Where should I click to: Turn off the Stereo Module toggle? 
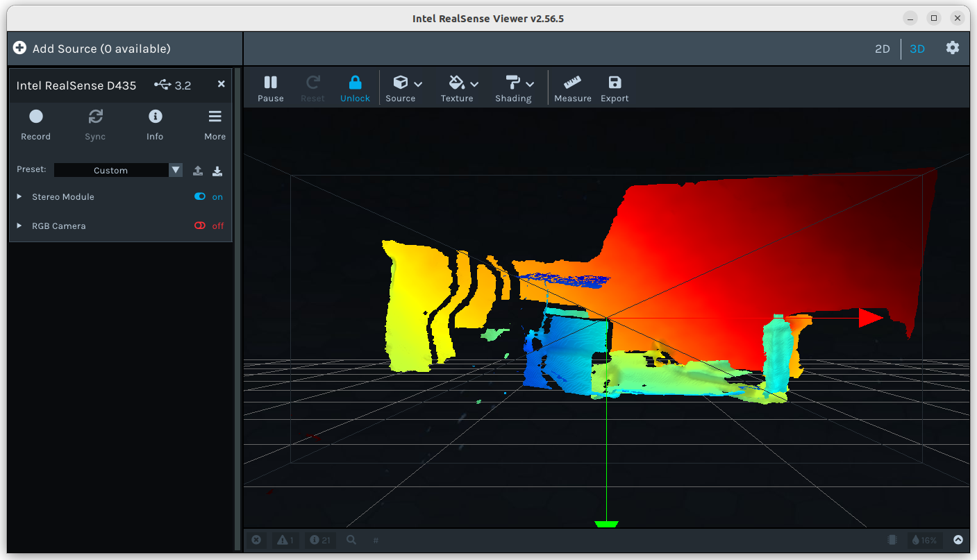click(200, 196)
